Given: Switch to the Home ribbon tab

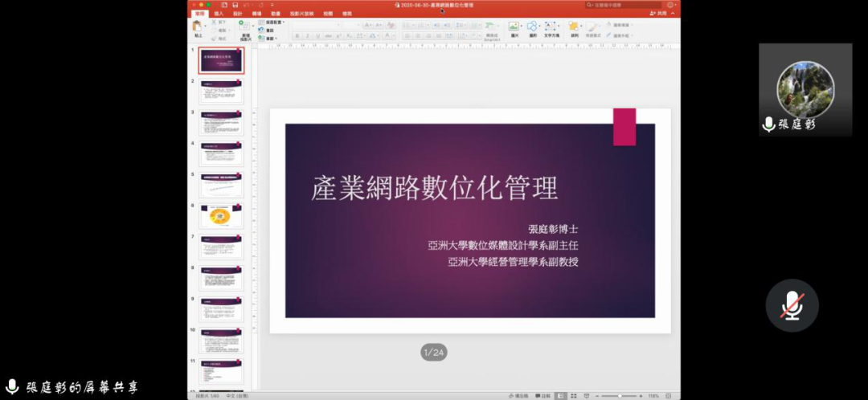Looking at the screenshot, I should (x=200, y=14).
